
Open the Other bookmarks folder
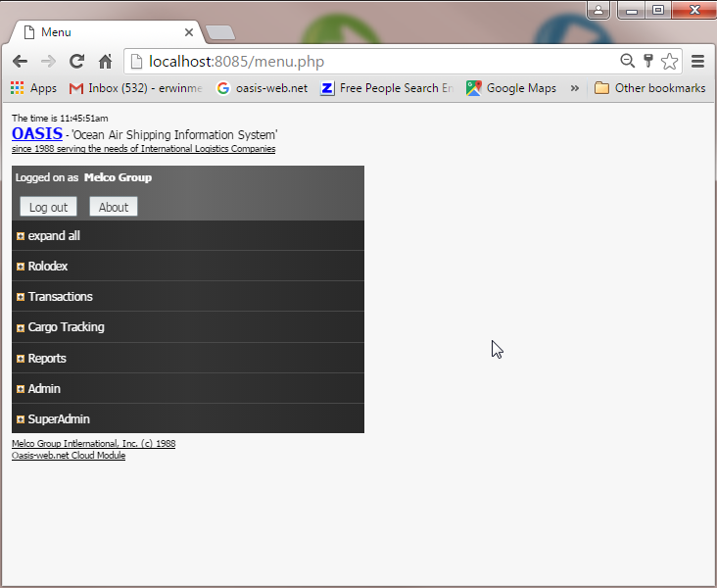(x=649, y=88)
